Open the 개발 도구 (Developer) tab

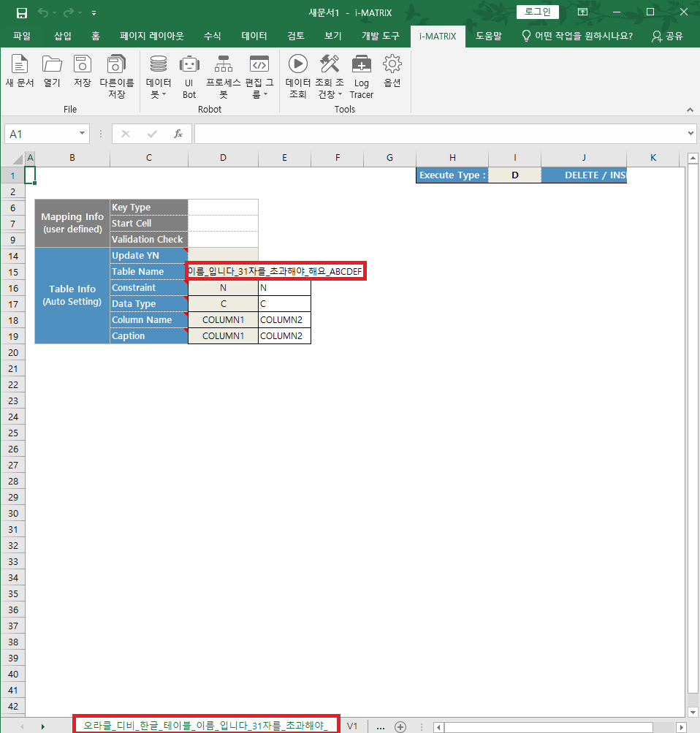[381, 36]
